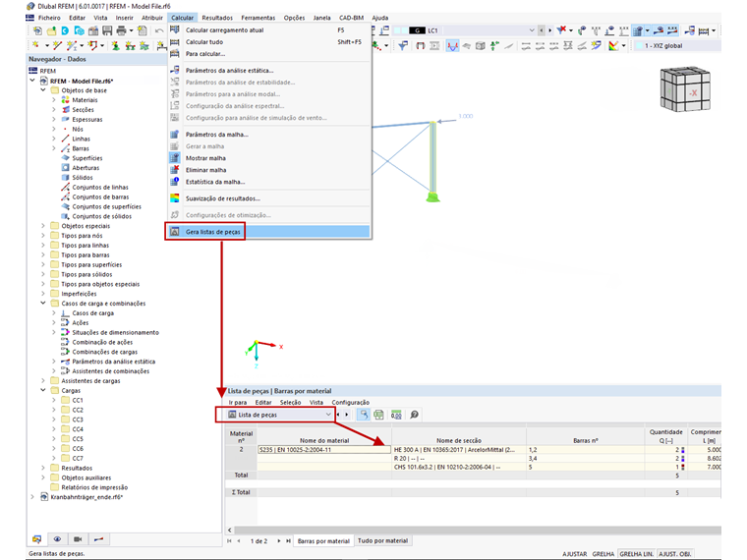Collapse the Casos de carga e combinações folder
The width and height of the screenshot is (747, 560).
pyautogui.click(x=43, y=304)
